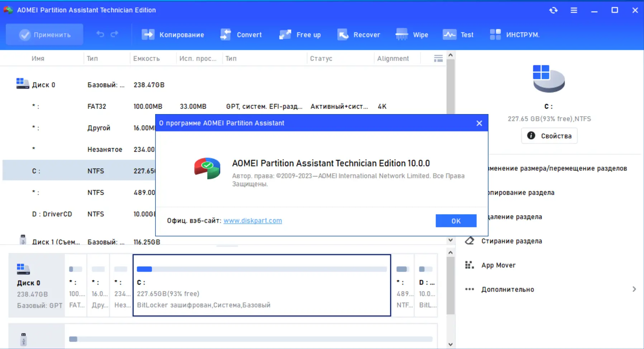
Task: Select the App Mover option
Action: pos(498,265)
